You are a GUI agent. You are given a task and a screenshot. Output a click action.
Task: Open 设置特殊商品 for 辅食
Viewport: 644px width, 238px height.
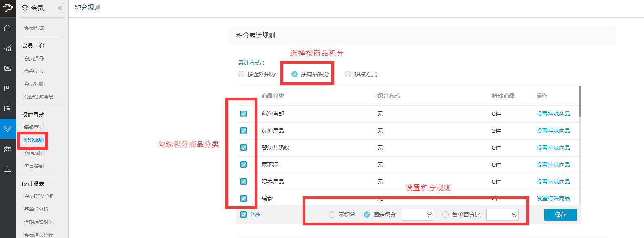[x=553, y=198]
